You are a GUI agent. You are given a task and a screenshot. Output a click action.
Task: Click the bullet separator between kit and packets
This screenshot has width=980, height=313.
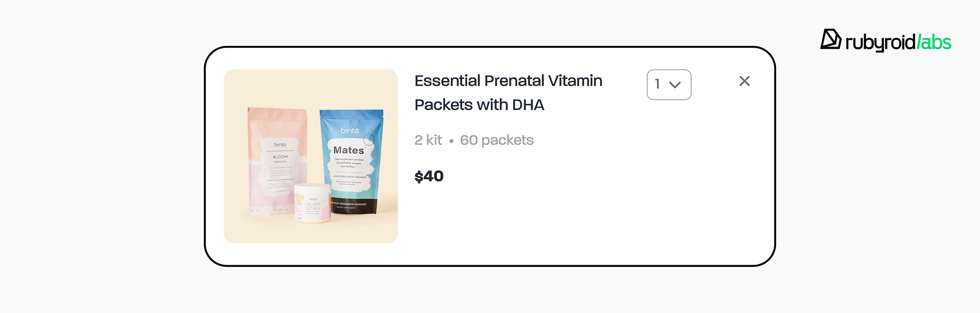451,141
